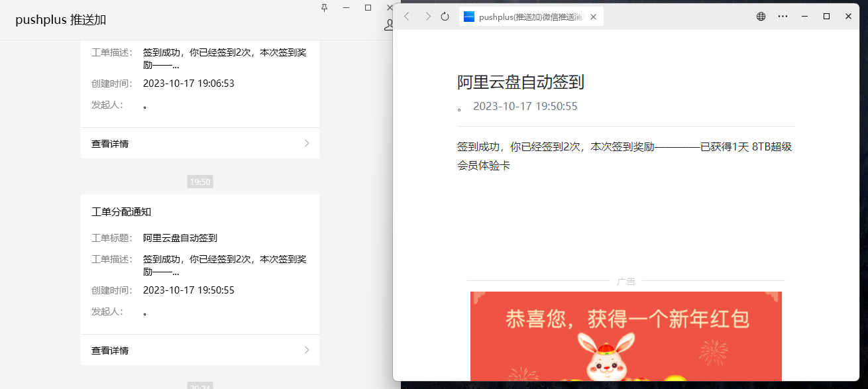Screen dimensions: 868x389
Task: Open the globe browser icon
Action: click(761, 17)
